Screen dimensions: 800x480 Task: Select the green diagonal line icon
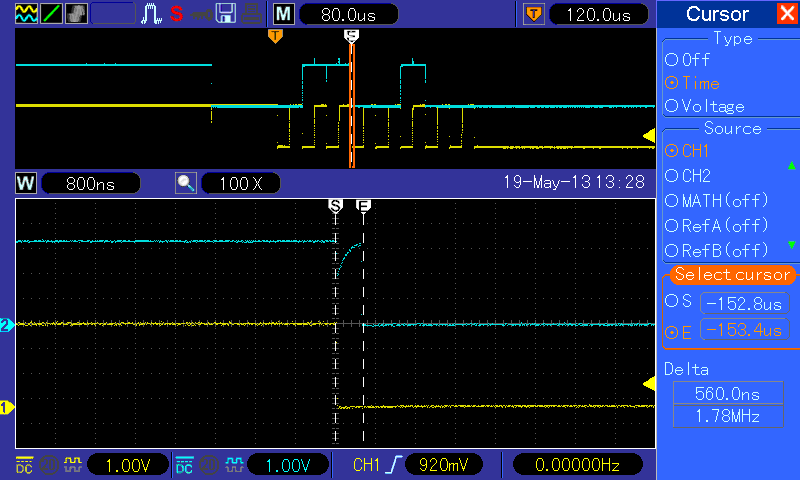(51, 14)
